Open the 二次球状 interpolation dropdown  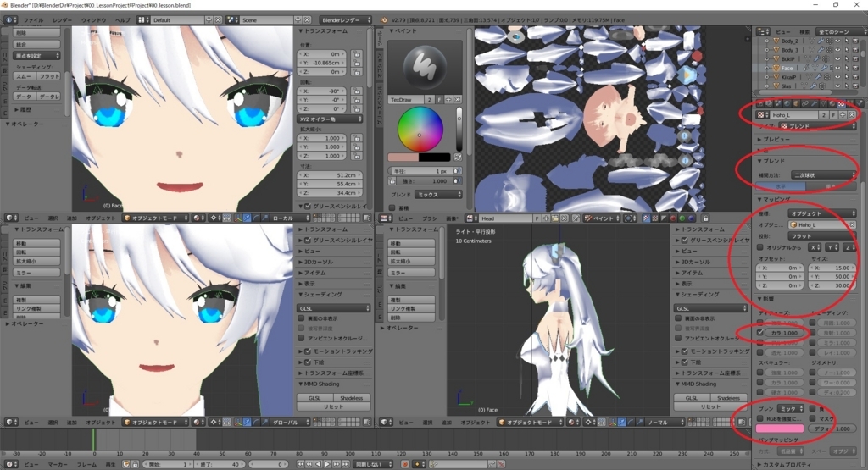pos(824,174)
